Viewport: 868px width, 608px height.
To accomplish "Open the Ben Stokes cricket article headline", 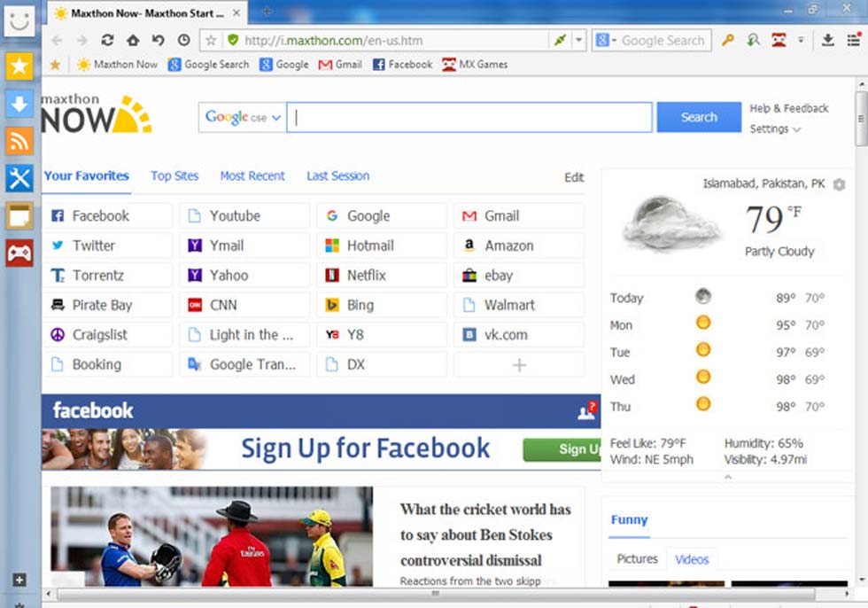I will (x=485, y=535).
